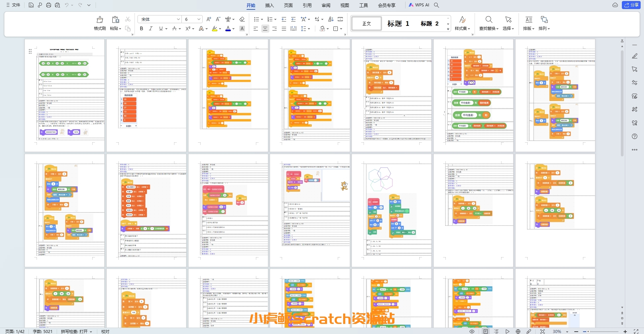Click the Print preview icon
The height and width of the screenshot is (334, 644).
pos(57,5)
